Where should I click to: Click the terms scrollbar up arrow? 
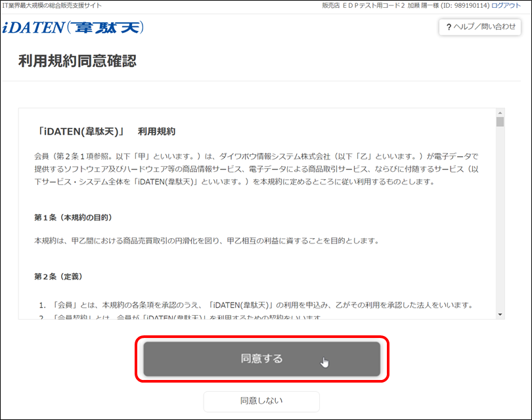click(500, 112)
